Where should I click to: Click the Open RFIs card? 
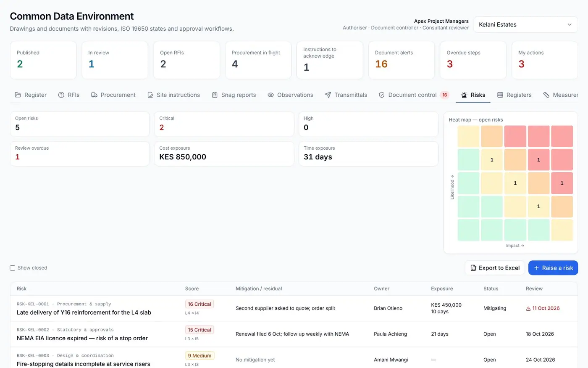(x=186, y=60)
